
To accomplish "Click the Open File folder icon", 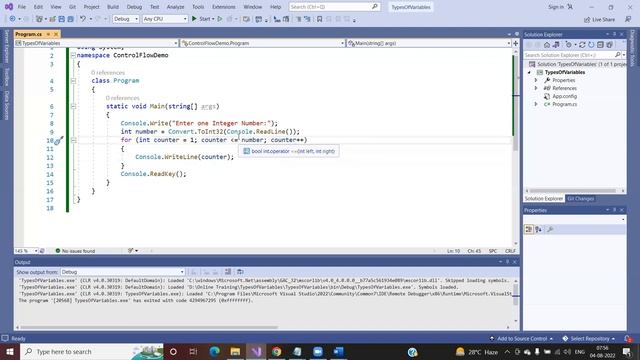I will 53,19.
